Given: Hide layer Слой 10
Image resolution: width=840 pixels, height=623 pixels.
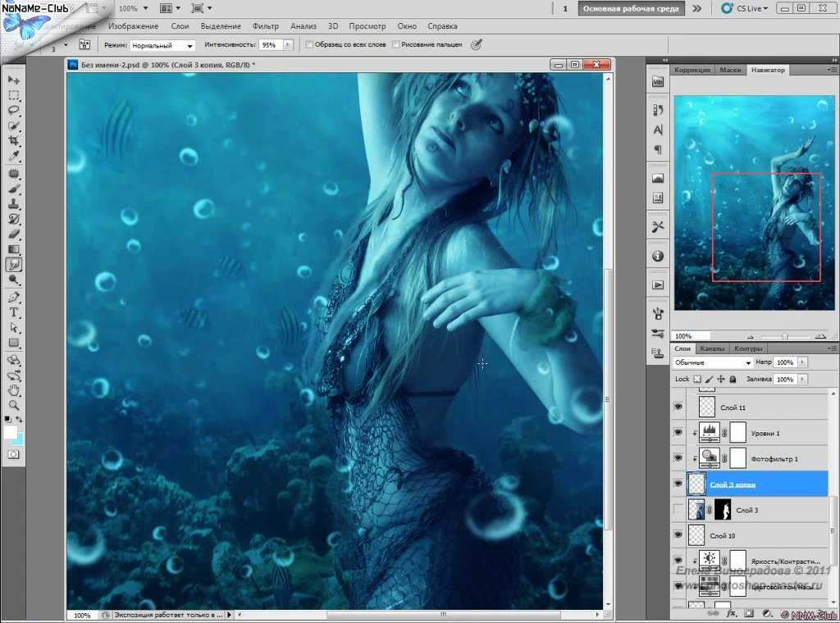Looking at the screenshot, I should click(678, 535).
